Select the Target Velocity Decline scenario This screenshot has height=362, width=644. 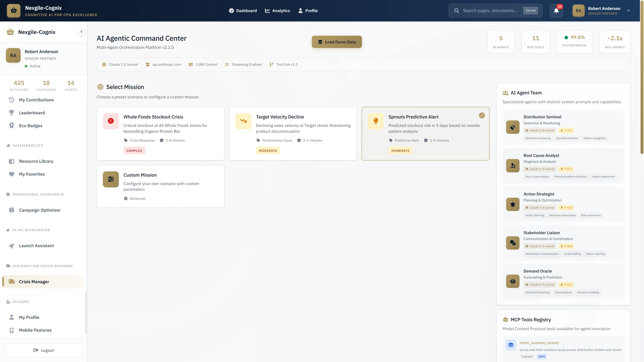(x=293, y=133)
